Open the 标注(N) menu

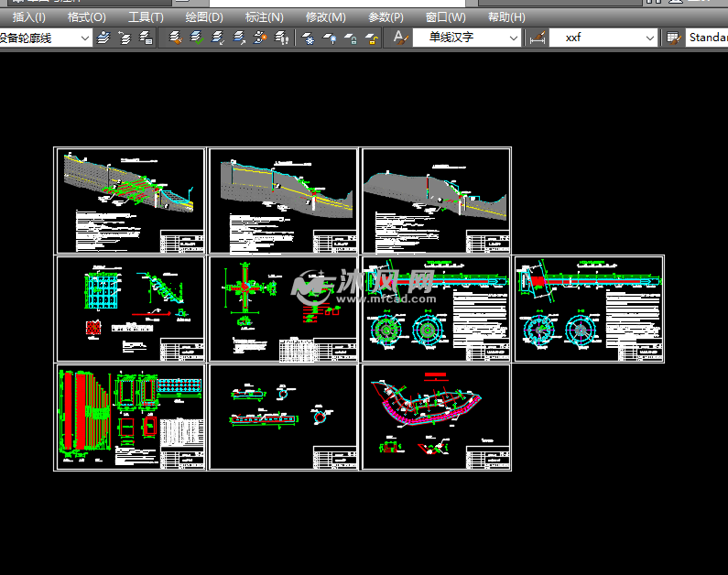tap(265, 16)
